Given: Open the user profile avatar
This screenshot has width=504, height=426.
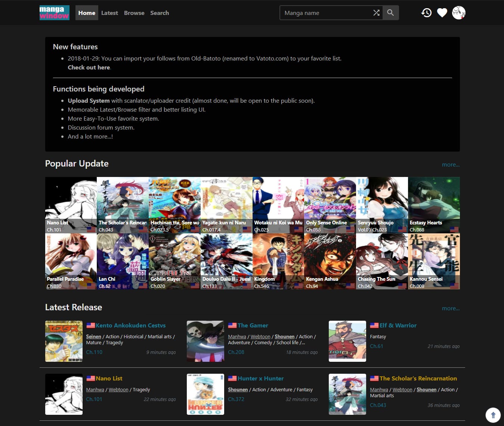Looking at the screenshot, I should click(x=459, y=13).
